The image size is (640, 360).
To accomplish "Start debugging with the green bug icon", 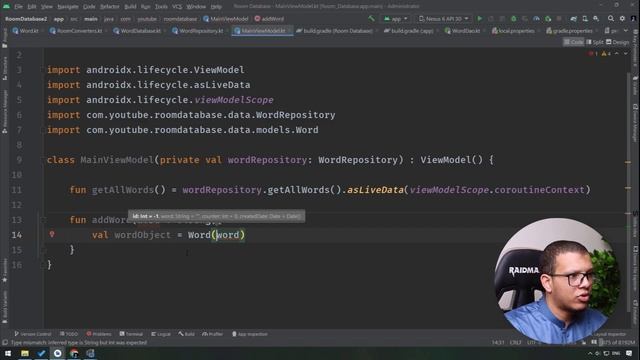I will (513, 19).
